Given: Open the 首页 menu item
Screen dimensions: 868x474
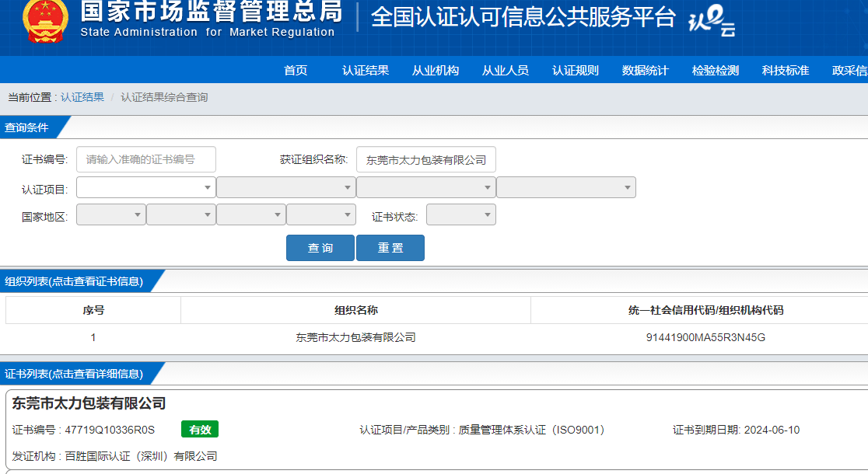Looking at the screenshot, I should pyautogui.click(x=296, y=70).
